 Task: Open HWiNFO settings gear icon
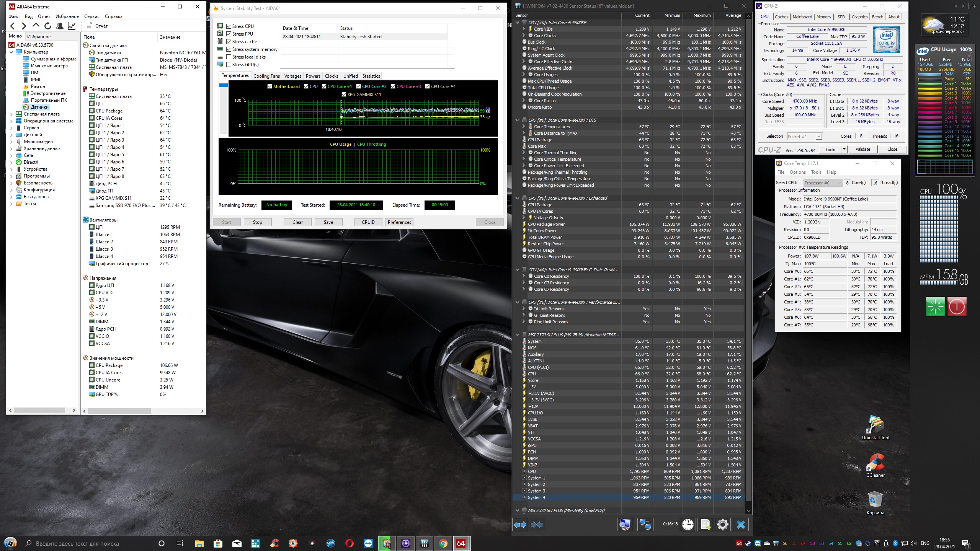[722, 524]
